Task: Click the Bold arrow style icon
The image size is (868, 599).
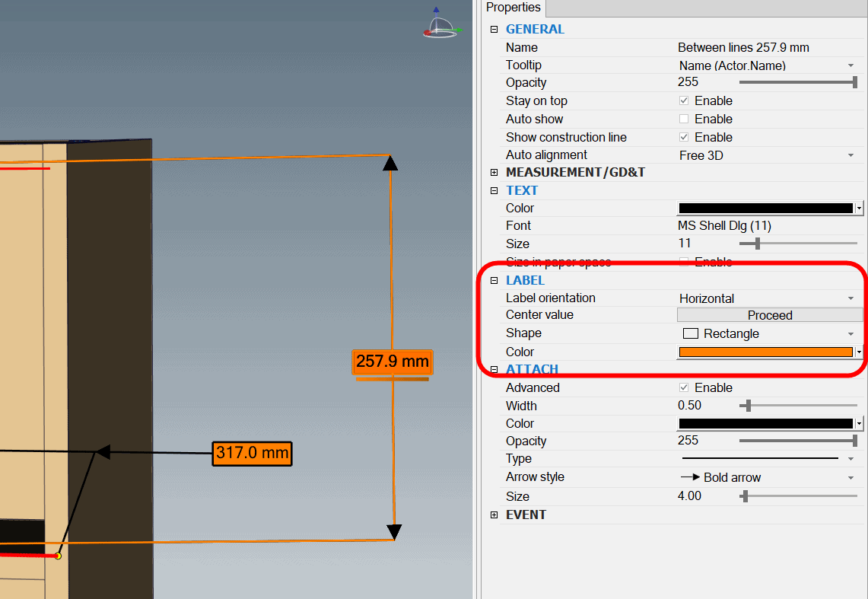Action: coord(690,477)
